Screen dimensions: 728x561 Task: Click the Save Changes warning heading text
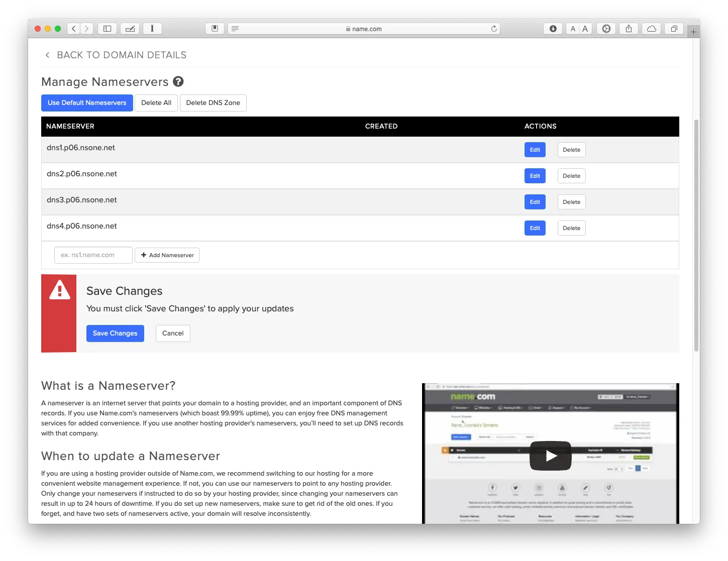[125, 291]
